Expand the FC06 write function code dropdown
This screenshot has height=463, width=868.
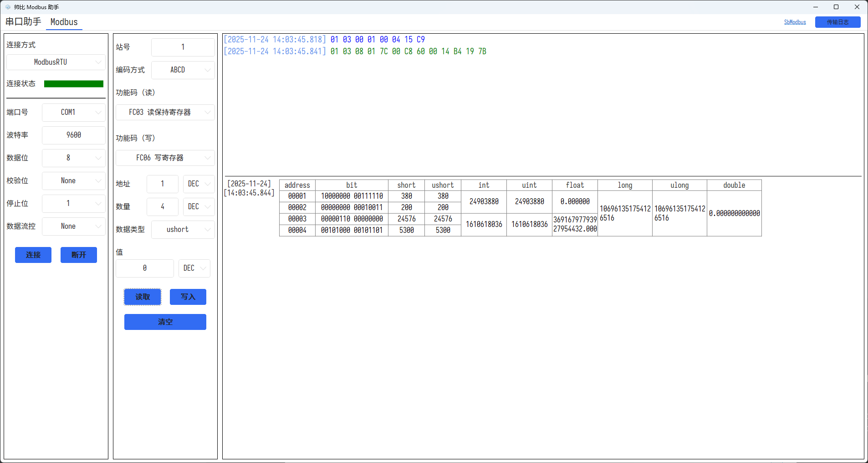click(165, 158)
